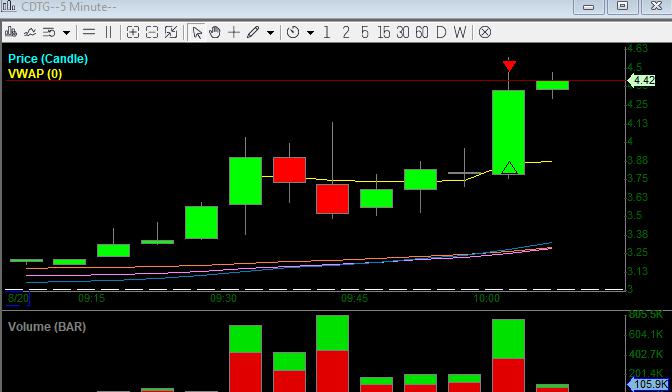Viewport: 672px width, 392px height.
Task: Click the chart settings list icon
Action: (49, 32)
